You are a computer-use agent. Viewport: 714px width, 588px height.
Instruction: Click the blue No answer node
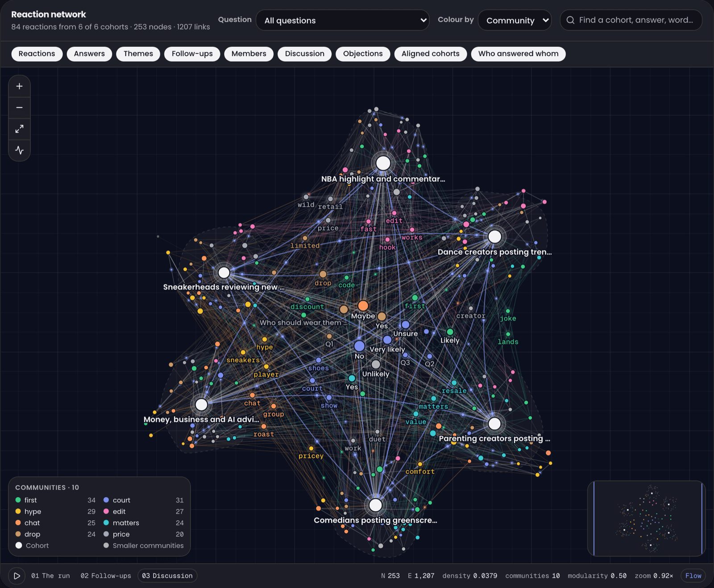click(359, 346)
